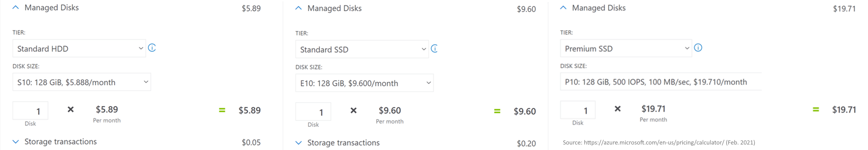Collapse the Standard SSD Managed Disks section
Image resolution: width=868 pixels, height=150 pixels.
(298, 8)
